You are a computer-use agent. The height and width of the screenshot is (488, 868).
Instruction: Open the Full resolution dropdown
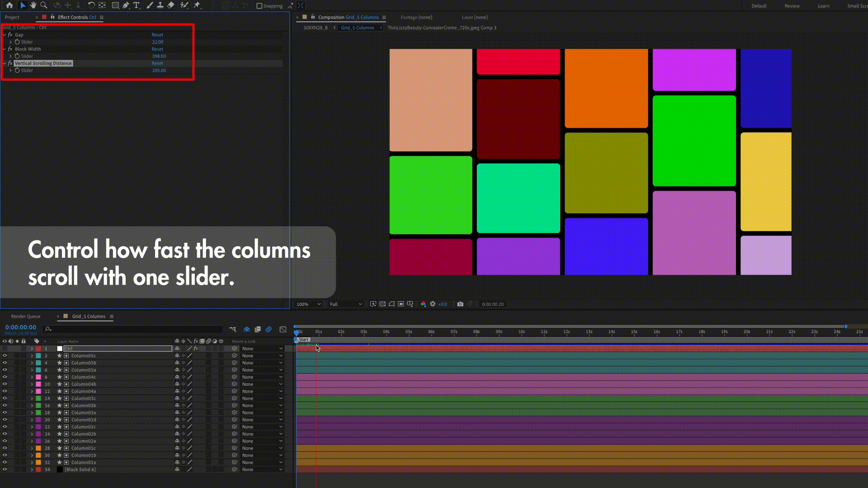(x=346, y=304)
